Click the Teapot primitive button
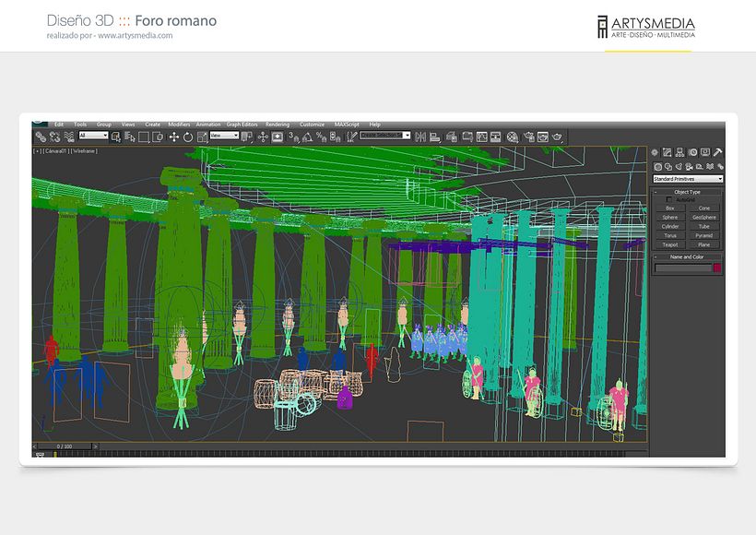756x535 pixels. 670,245
